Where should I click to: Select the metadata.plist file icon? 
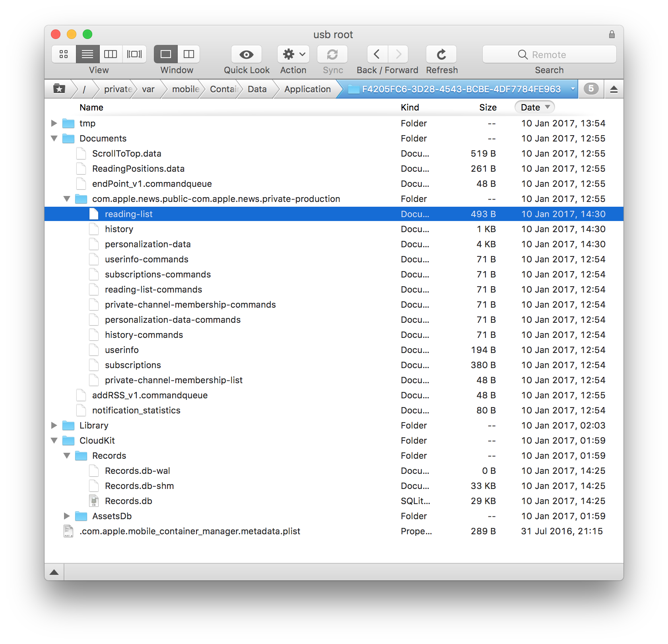(68, 531)
